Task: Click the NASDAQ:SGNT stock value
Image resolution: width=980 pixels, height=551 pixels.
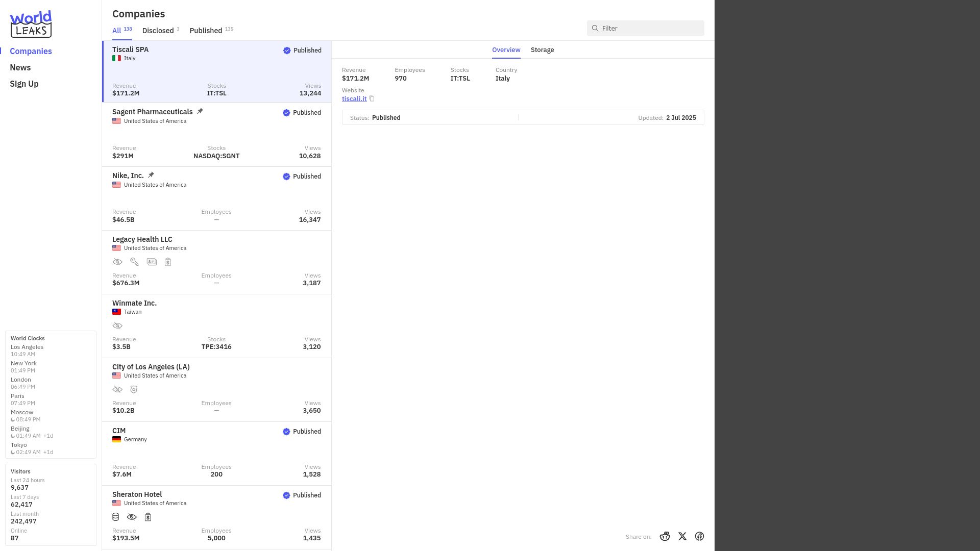Action: pos(216,156)
